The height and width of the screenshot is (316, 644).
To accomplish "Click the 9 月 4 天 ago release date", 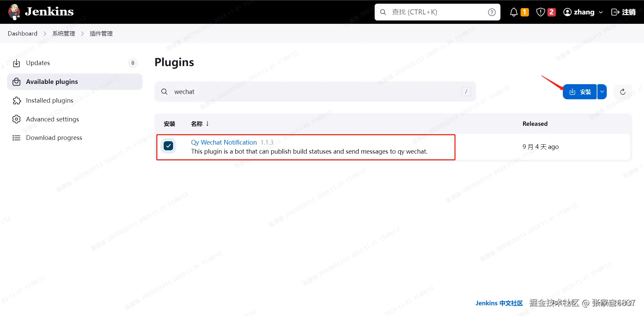I will click(541, 147).
